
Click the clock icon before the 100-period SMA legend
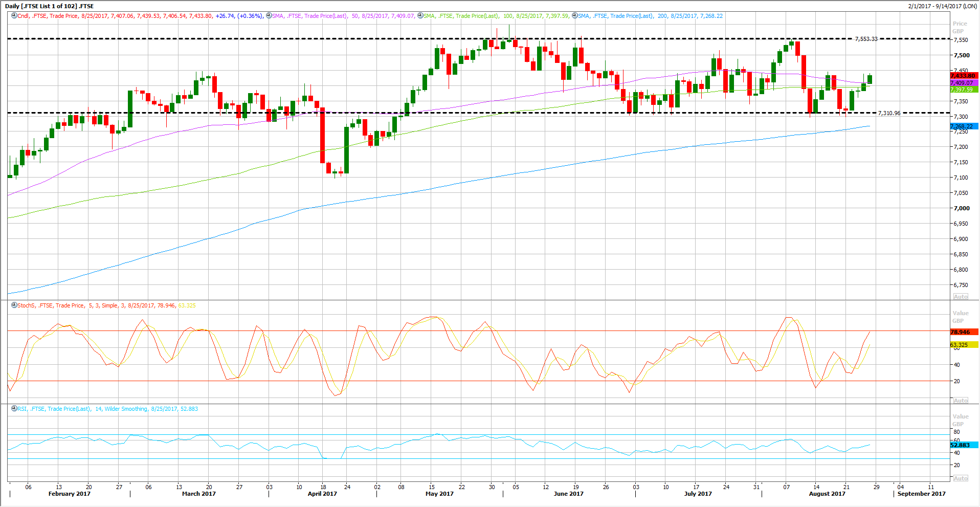pyautogui.click(x=420, y=16)
